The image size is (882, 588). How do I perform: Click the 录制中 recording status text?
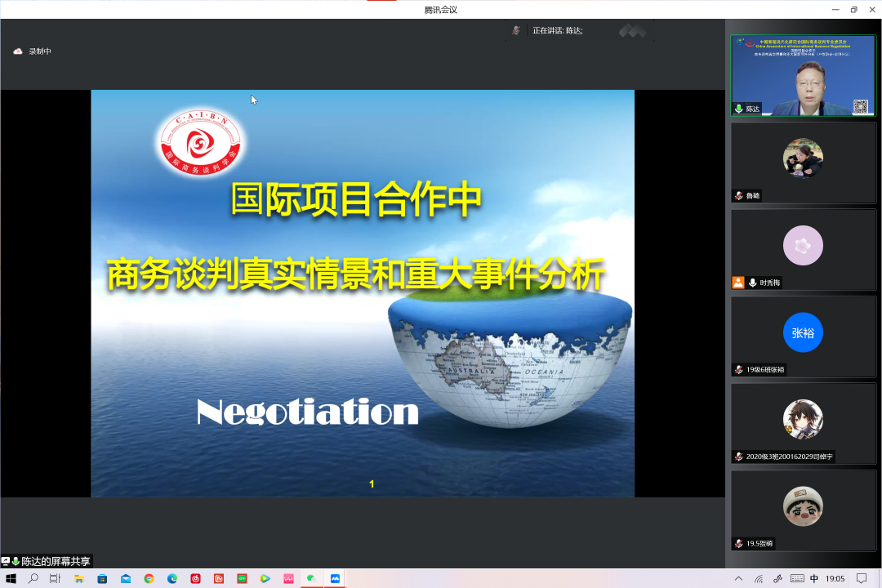click(40, 51)
